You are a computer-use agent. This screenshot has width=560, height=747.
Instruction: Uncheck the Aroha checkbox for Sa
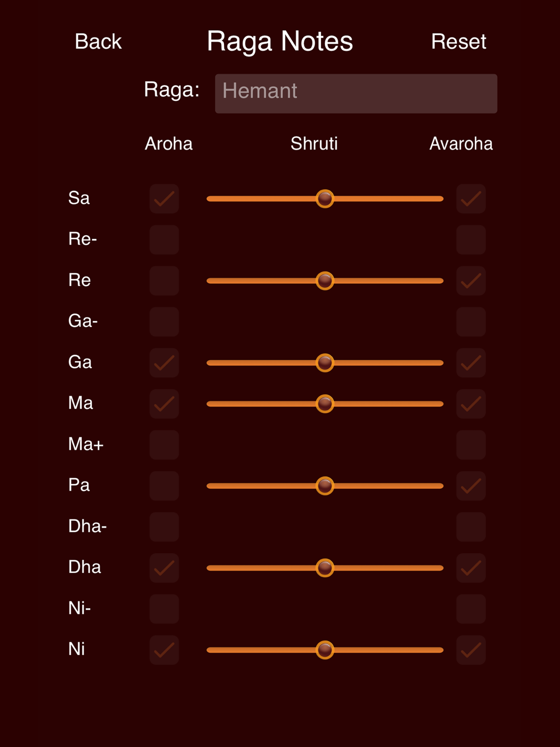(164, 199)
